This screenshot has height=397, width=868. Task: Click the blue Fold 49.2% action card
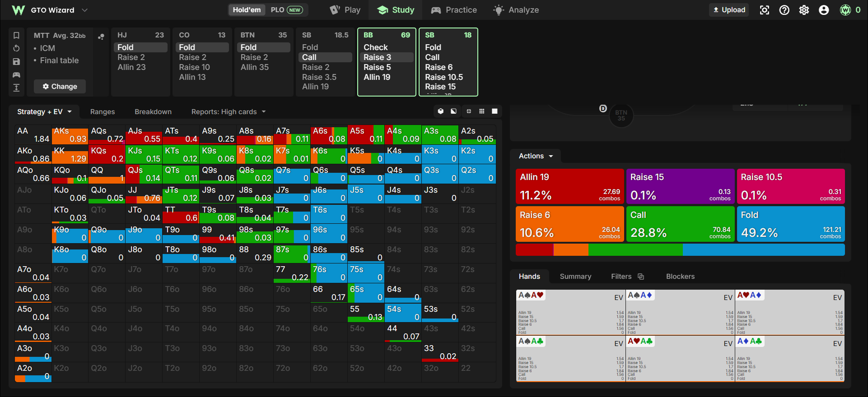(791, 224)
